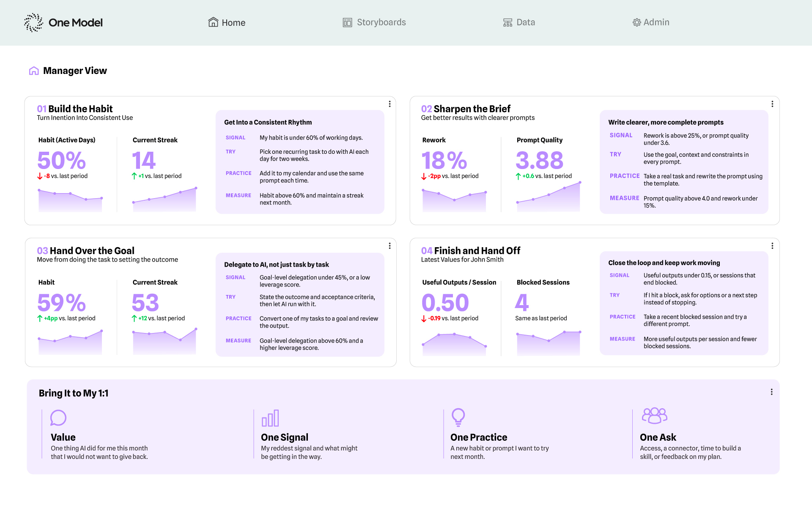Image resolution: width=812 pixels, height=513 pixels.
Task: Click the Current Streak value 14
Action: (144, 161)
